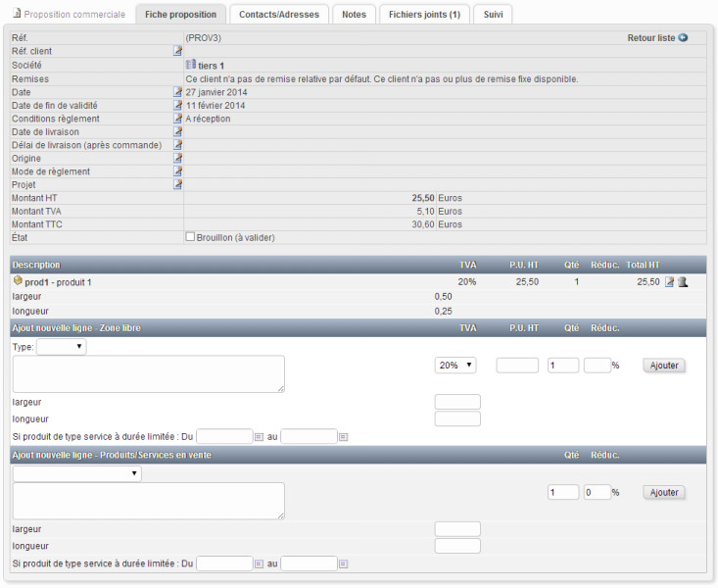This screenshot has height=588, width=718.
Task: Edit the Projet field icon
Action: point(177,184)
